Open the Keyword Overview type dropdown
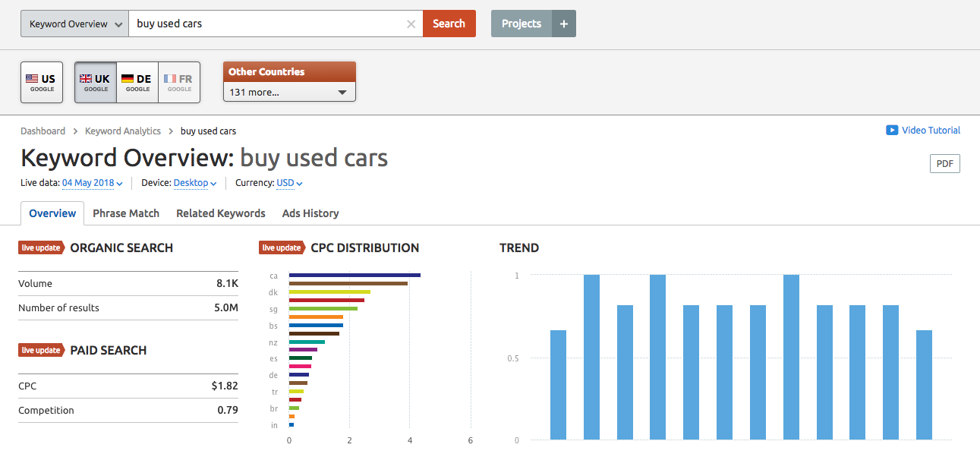 [74, 24]
